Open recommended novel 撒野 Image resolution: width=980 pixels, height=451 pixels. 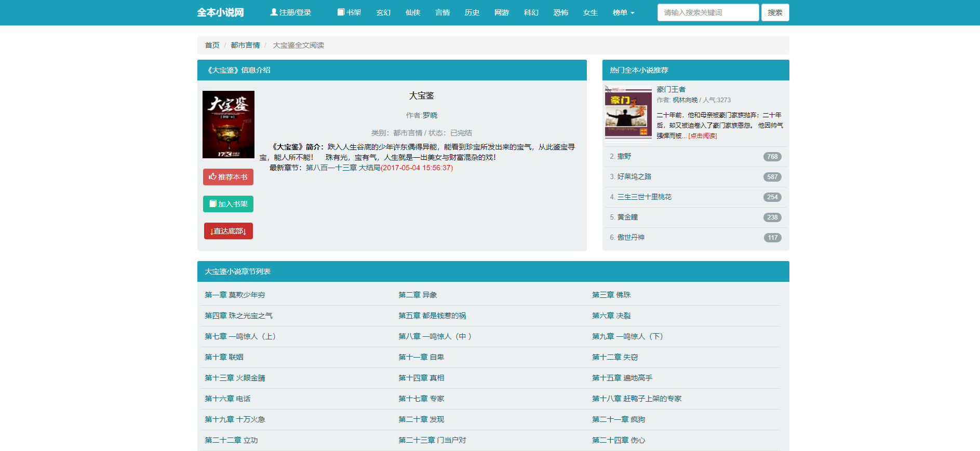pos(624,156)
